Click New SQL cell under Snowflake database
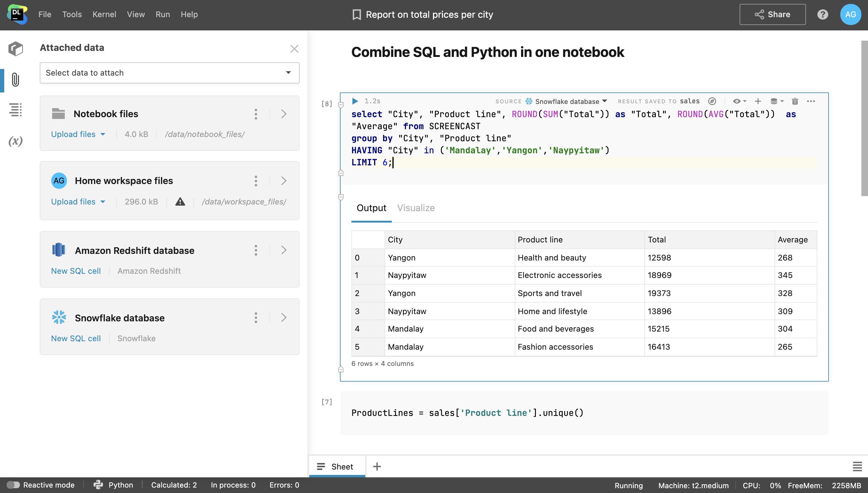The width and height of the screenshot is (868, 493). (x=76, y=338)
